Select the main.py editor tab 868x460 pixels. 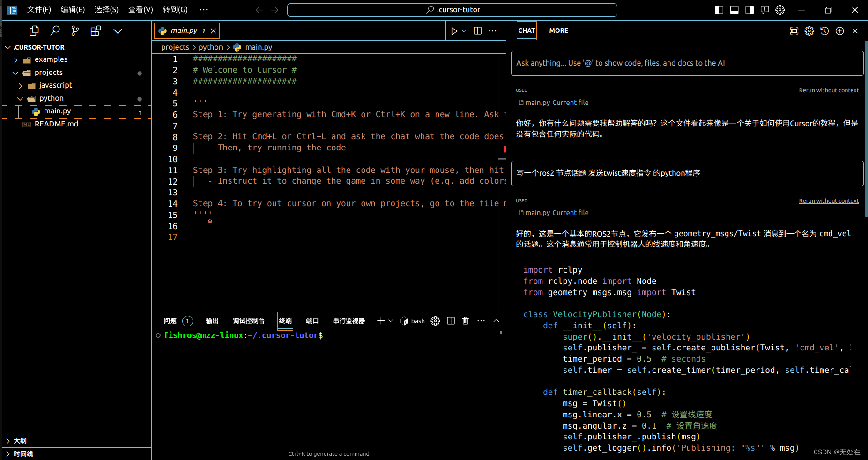[x=187, y=31]
